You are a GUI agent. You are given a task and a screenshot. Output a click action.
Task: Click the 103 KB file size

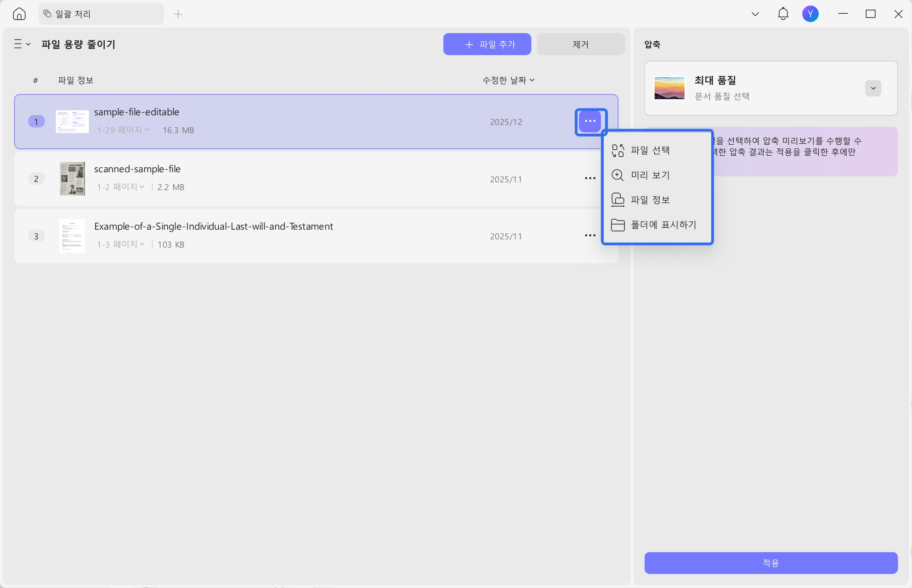coord(171,245)
